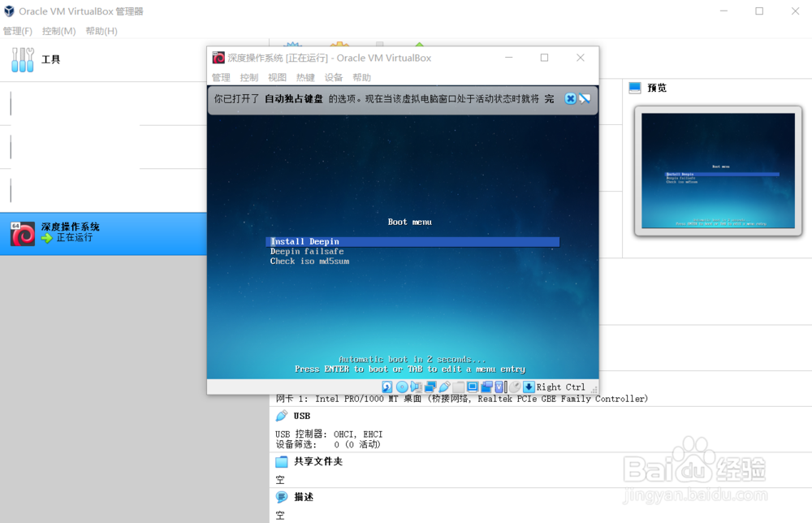Click the 预览 panel header

657,88
